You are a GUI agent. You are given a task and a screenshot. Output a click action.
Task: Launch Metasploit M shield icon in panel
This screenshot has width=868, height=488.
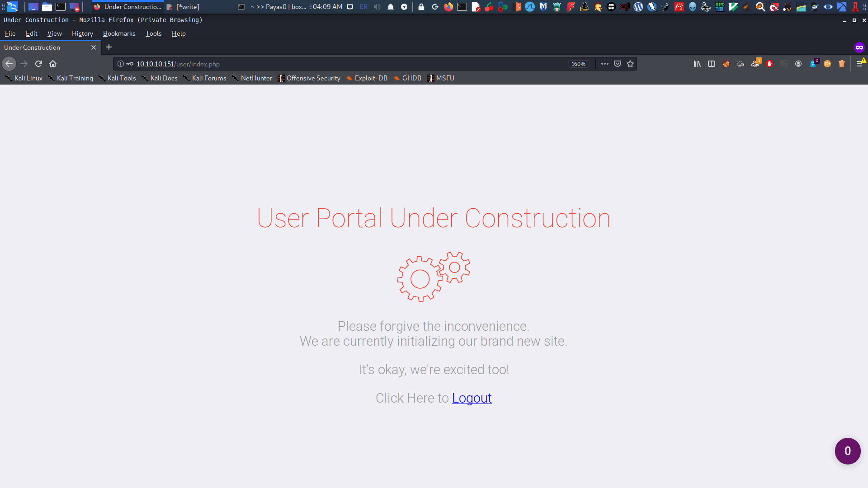[543, 7]
